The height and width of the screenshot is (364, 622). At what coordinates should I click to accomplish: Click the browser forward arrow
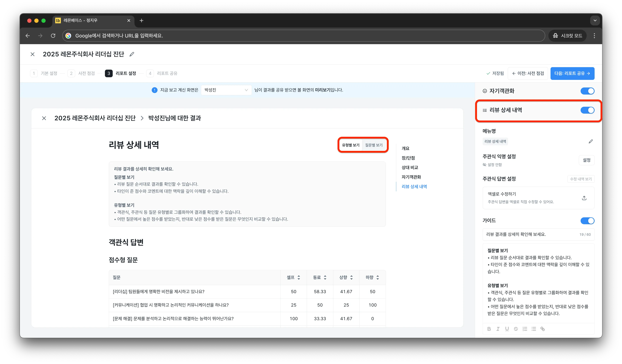point(40,36)
